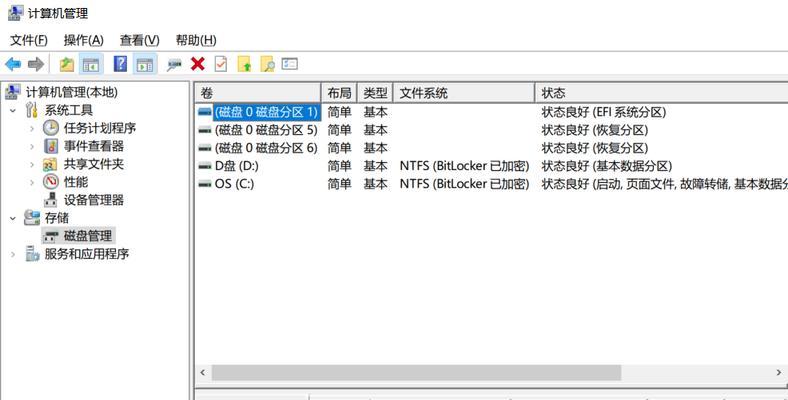Sort by the 文件系统 column header
The image size is (788, 400).
(464, 93)
